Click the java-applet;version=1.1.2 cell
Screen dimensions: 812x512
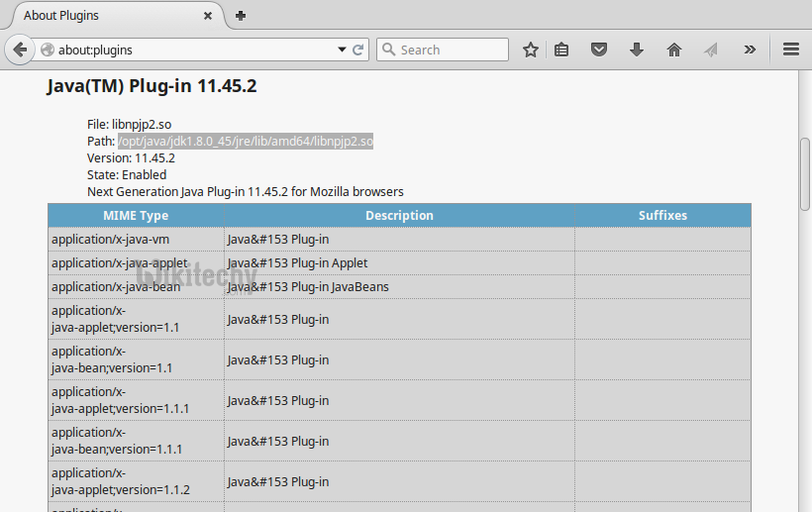136,481
